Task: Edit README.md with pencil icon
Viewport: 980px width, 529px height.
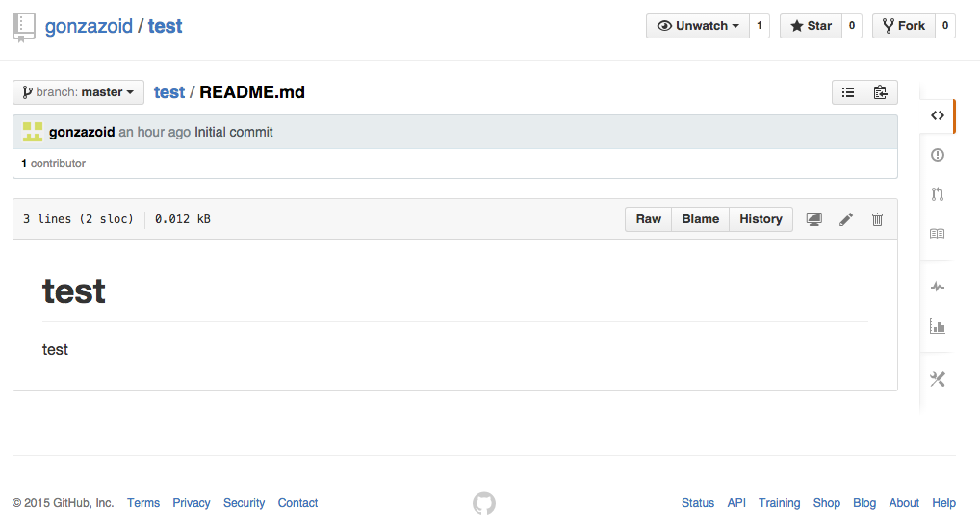Action: pyautogui.click(x=845, y=219)
